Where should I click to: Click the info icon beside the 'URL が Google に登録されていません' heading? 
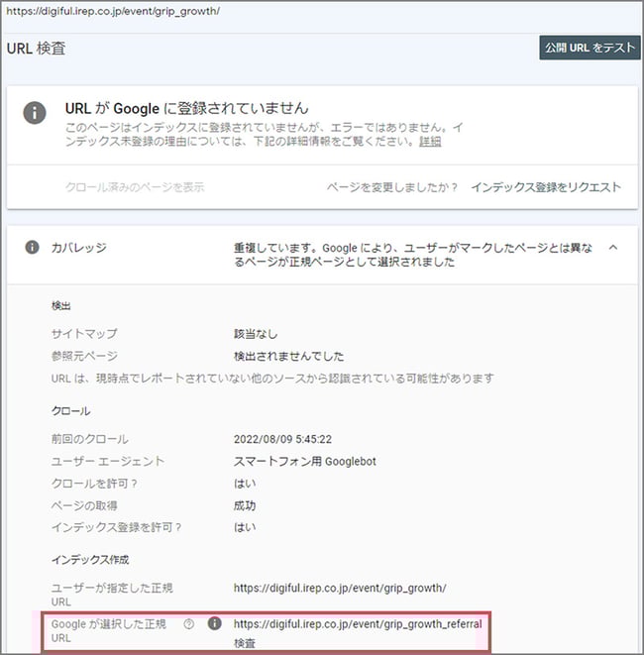(35, 114)
